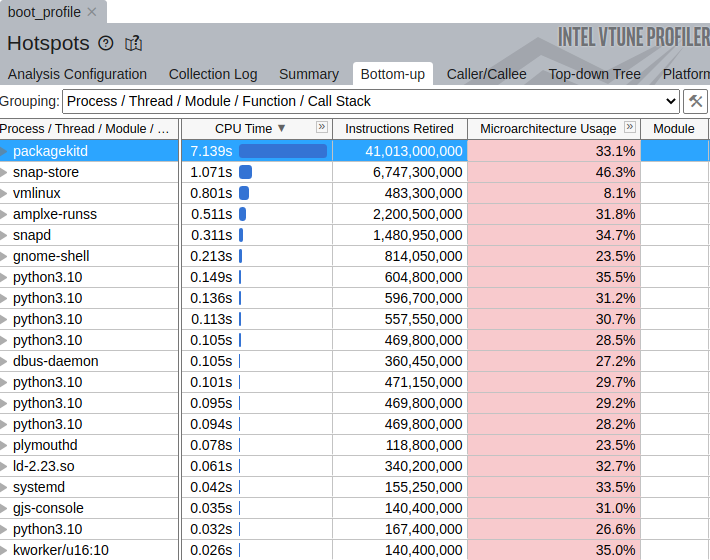Switch to Analysis Configuration tab
Image resolution: width=710 pixels, height=560 pixels.
[x=77, y=74]
